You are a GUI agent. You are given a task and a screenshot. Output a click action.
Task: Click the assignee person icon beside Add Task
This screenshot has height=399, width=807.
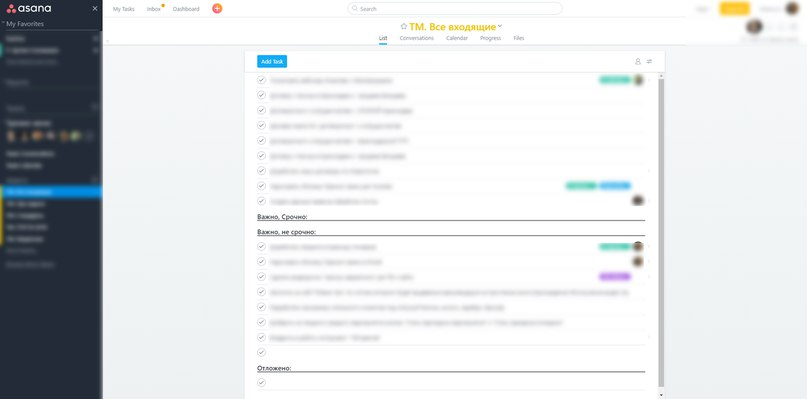(x=638, y=61)
